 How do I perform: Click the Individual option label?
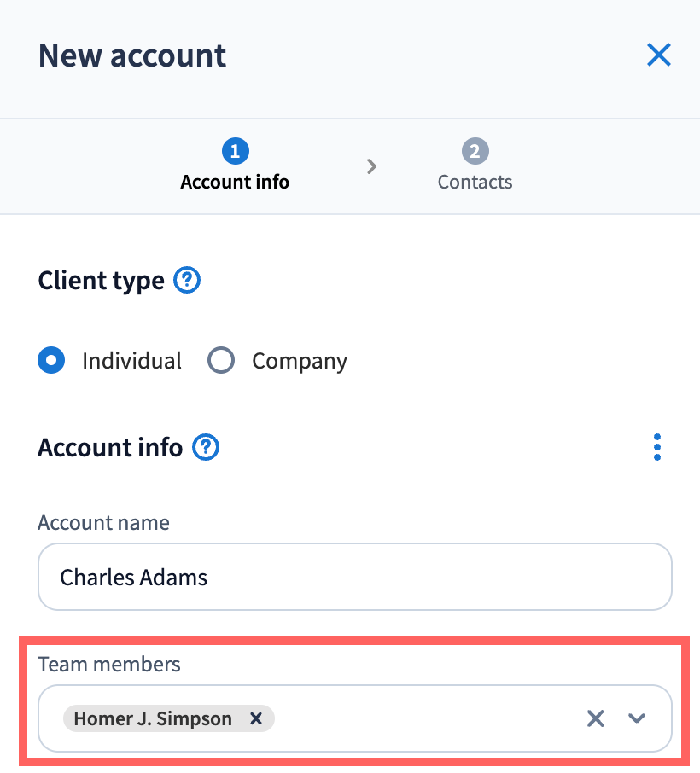click(131, 361)
